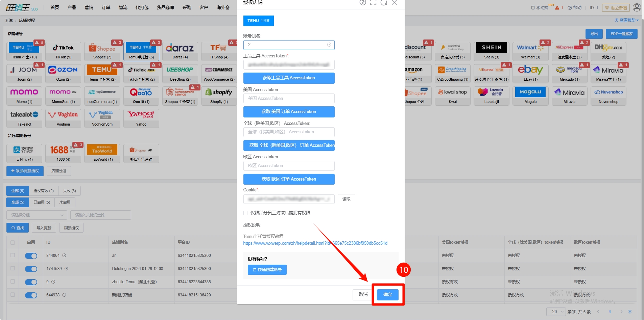This screenshot has width=644, height=320.
Task: Check the restrict-to-some-employees permission checkbox
Action: tap(245, 213)
